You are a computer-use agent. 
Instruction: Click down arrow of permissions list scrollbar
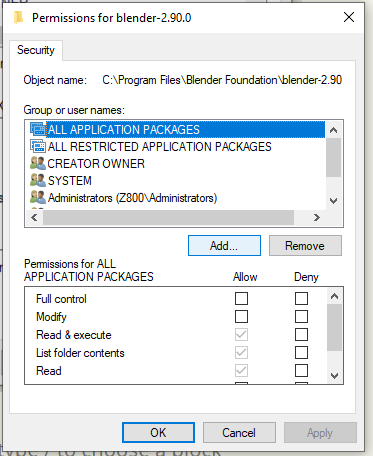click(334, 376)
